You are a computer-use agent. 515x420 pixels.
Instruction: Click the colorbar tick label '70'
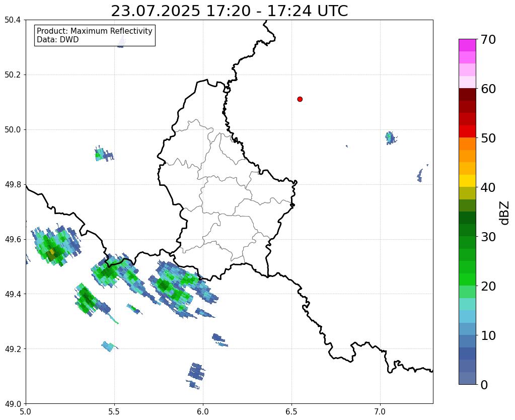(488, 39)
